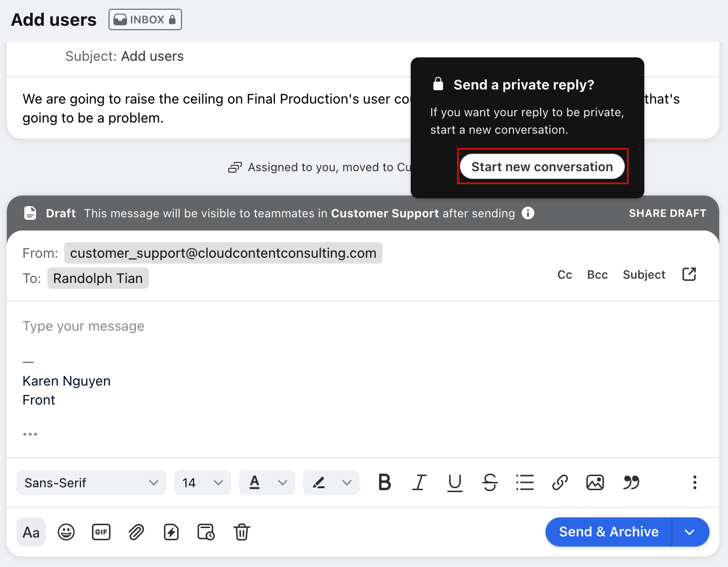Viewport: 728px width, 567px height.
Task: Click SHARE DRAFT
Action: tap(667, 213)
